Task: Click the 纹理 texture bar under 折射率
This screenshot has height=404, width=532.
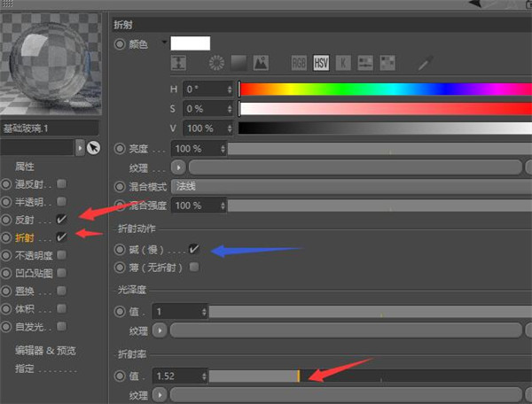Action: [x=346, y=394]
